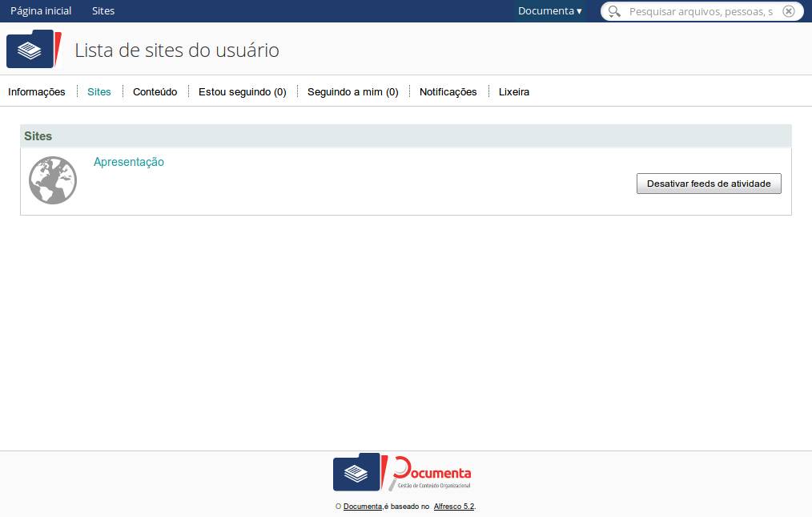Open the Documenta user dropdown menu
This screenshot has height=517, width=812.
click(549, 11)
